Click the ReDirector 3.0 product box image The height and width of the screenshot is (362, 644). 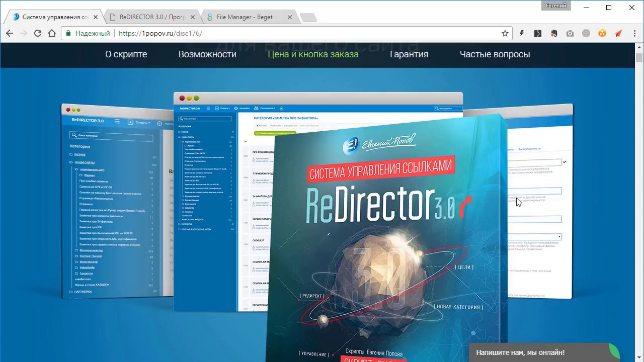pyautogui.click(x=387, y=239)
